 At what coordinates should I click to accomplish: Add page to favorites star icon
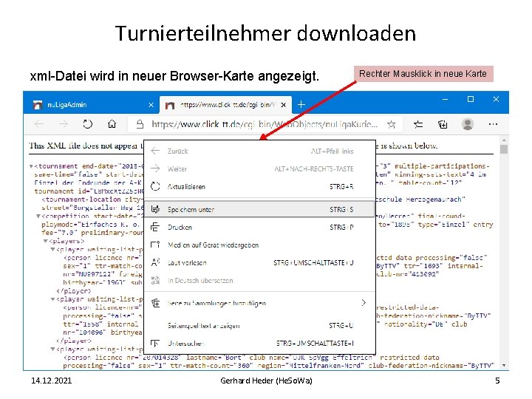pyautogui.click(x=392, y=125)
